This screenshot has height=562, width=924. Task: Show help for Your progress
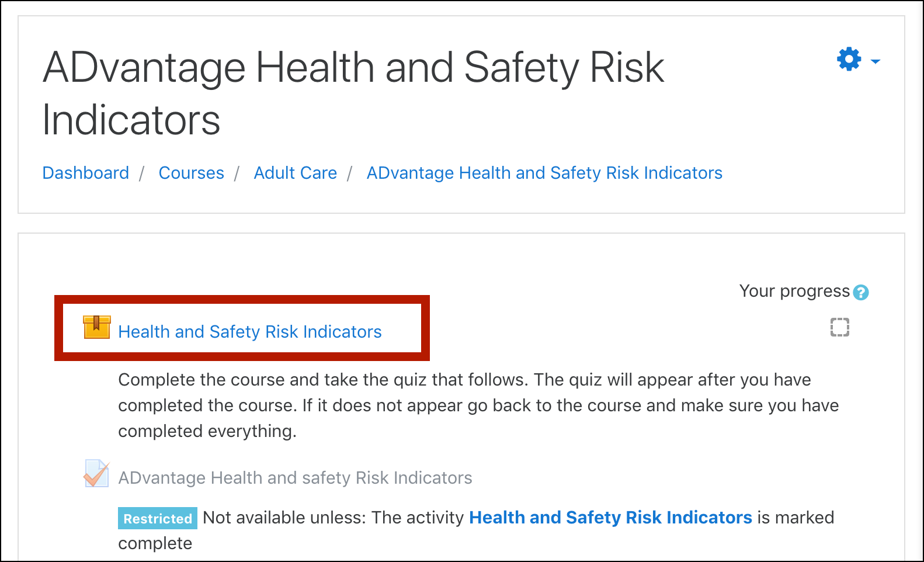tap(861, 292)
